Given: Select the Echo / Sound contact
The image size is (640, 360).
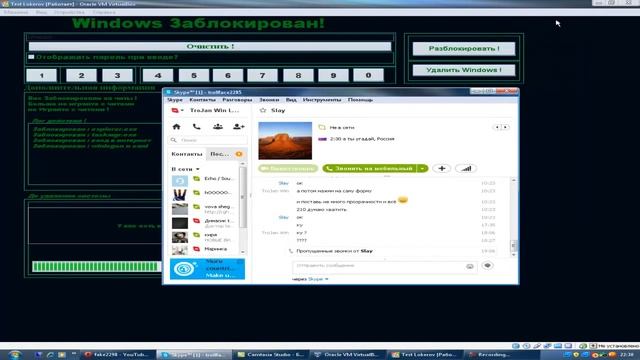Looking at the screenshot, I should click(203, 179).
